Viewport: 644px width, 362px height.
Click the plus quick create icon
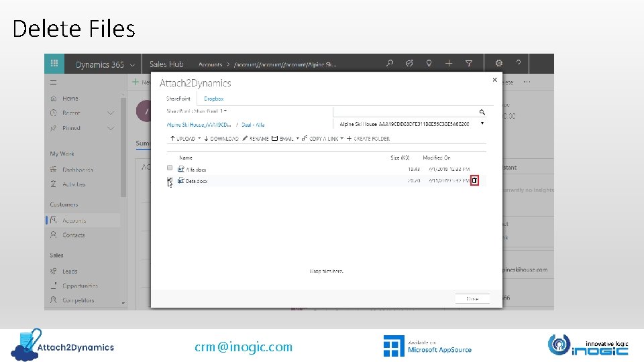tap(449, 63)
